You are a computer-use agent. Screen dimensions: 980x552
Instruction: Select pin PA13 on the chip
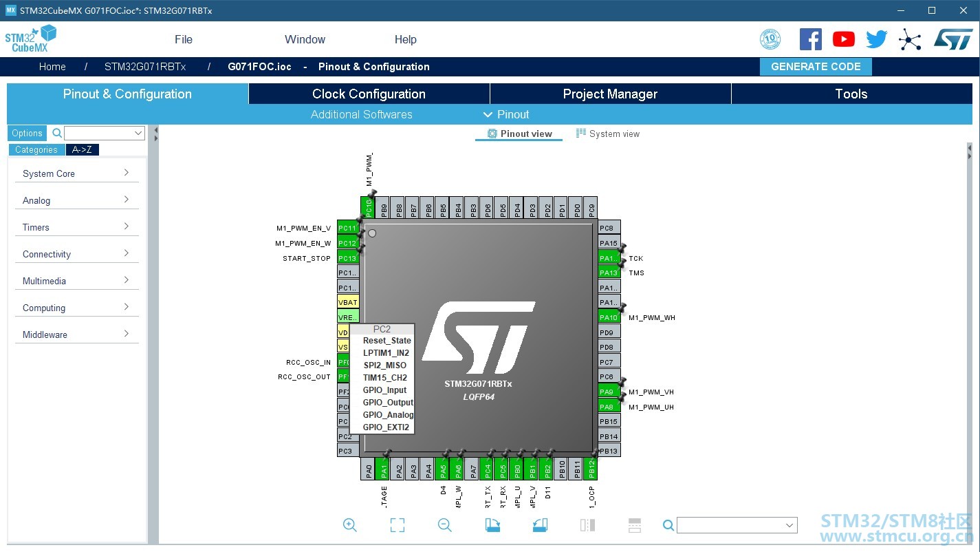[x=609, y=273]
